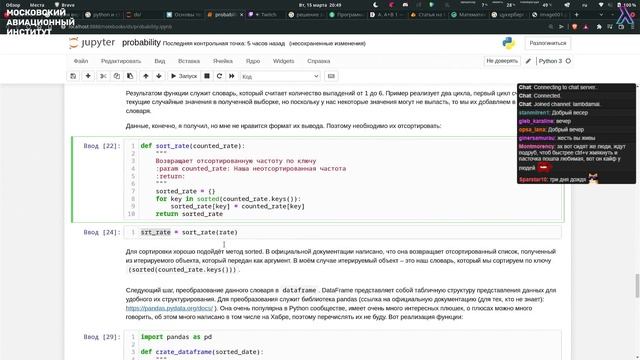Image resolution: width=640 pixels, height=360 pixels.
Task: Open the Файл menu
Action: point(81,61)
